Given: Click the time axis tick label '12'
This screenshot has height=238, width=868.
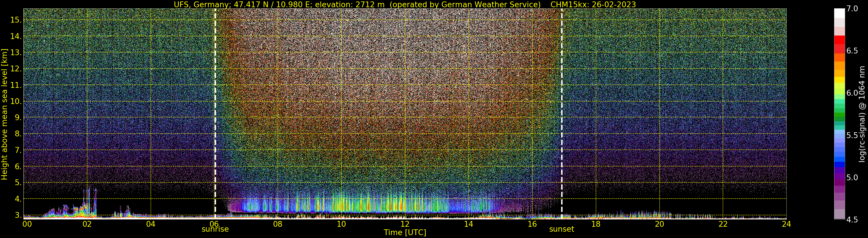Looking at the screenshot, I should tap(405, 224).
